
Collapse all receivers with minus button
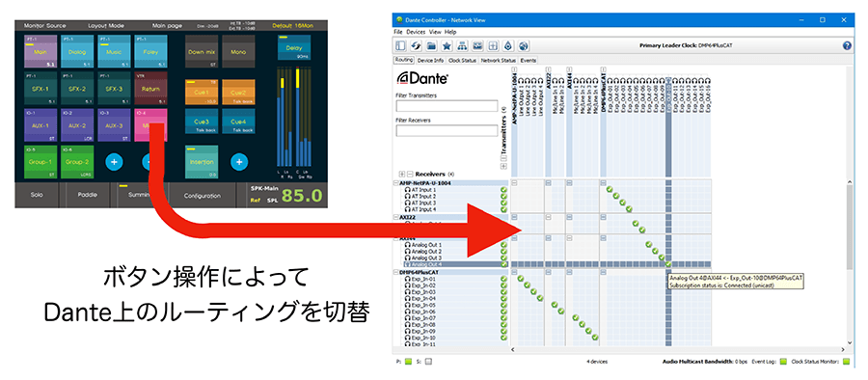[409, 174]
